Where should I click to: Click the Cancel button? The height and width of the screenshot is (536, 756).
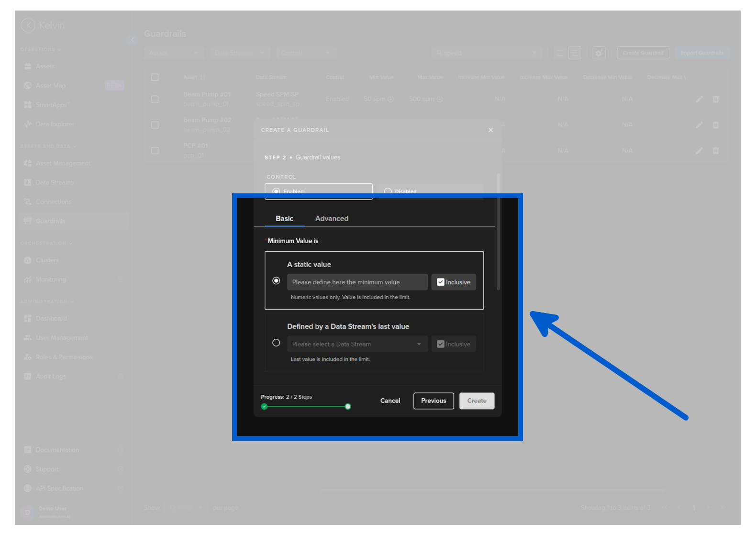click(390, 401)
